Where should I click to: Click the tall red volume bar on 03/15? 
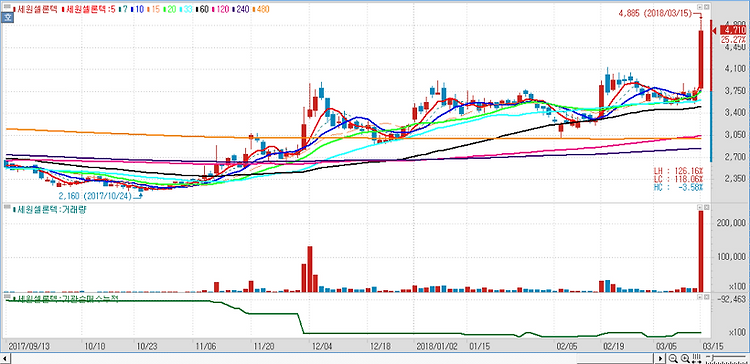coord(701,251)
